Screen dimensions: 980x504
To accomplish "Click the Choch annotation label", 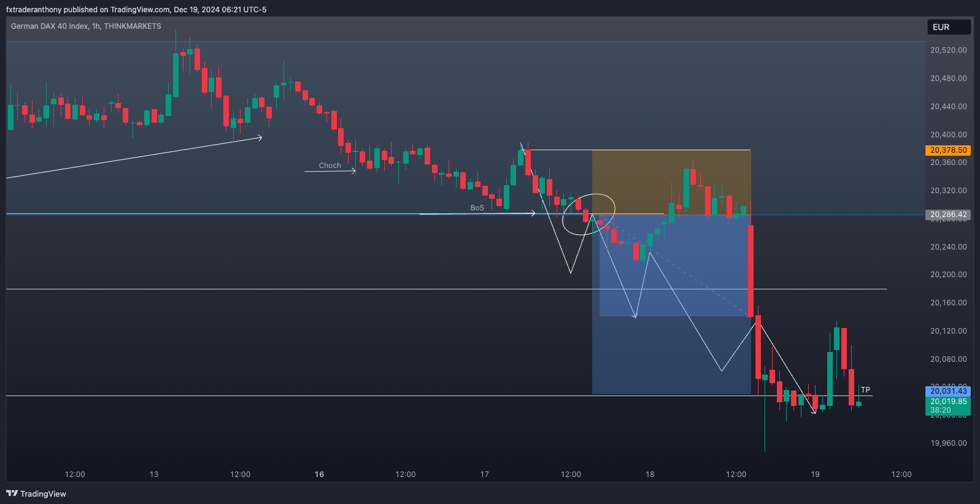I will pos(330,166).
